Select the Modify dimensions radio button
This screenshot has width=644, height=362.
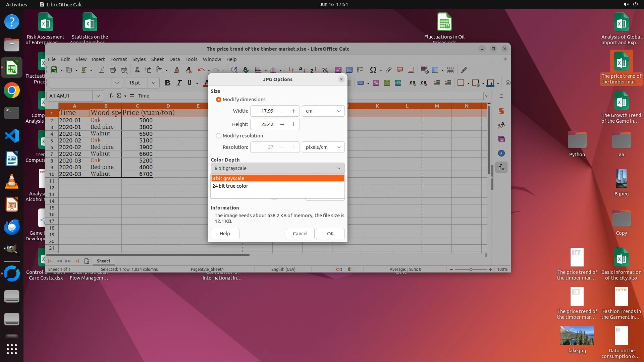pyautogui.click(x=219, y=100)
